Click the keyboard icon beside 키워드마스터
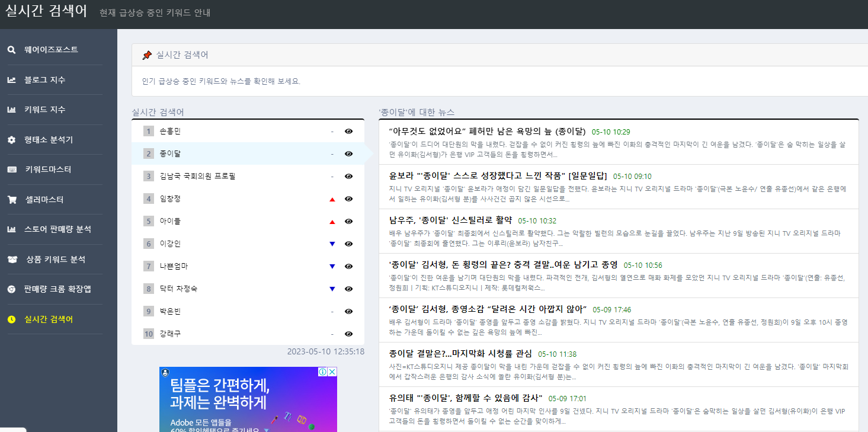The height and width of the screenshot is (432, 868). pyautogui.click(x=12, y=169)
